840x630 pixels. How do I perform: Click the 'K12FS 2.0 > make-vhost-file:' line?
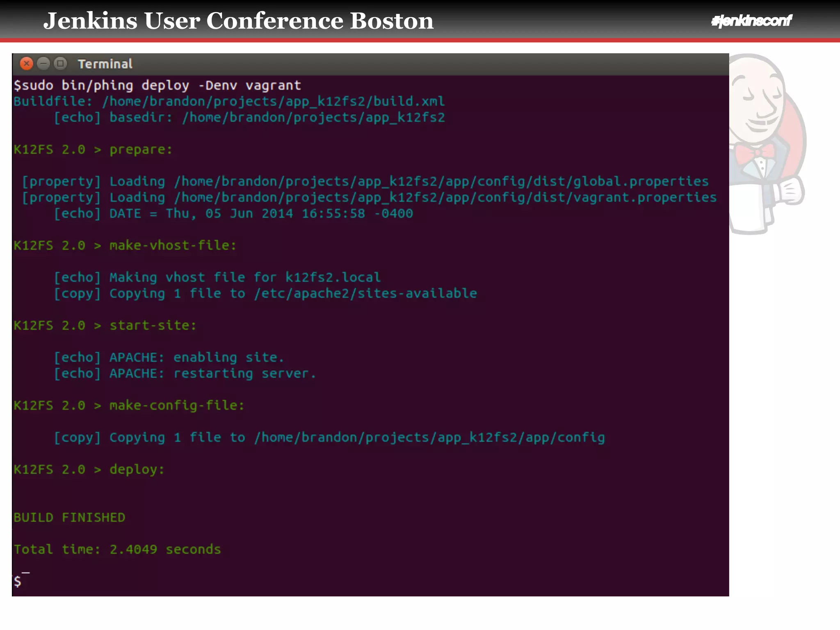coord(125,246)
